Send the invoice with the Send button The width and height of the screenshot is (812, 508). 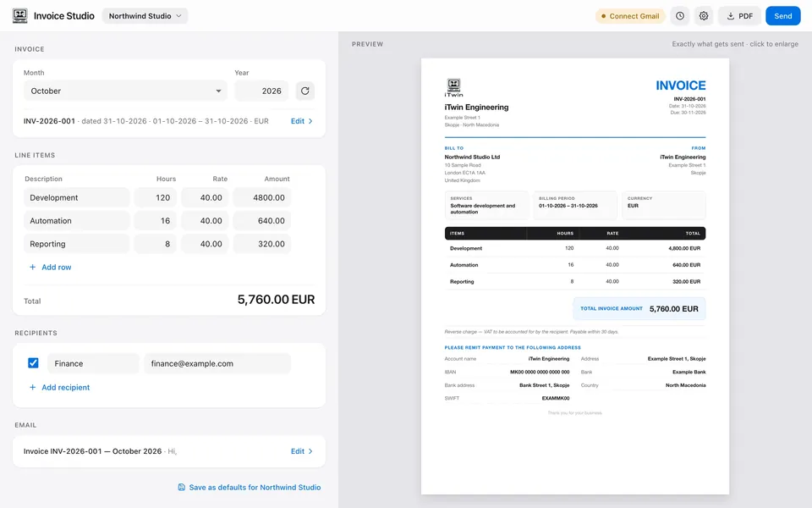pyautogui.click(x=782, y=16)
